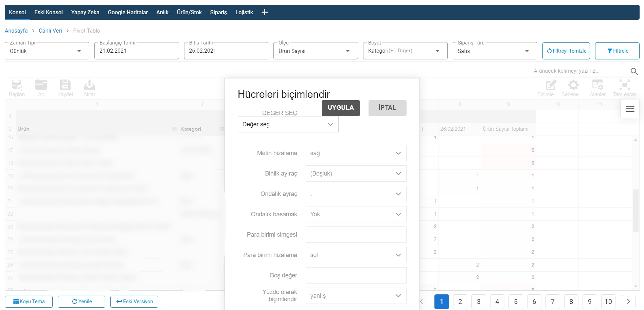
Task: Click the search keyword input field
Action: pyautogui.click(x=582, y=71)
